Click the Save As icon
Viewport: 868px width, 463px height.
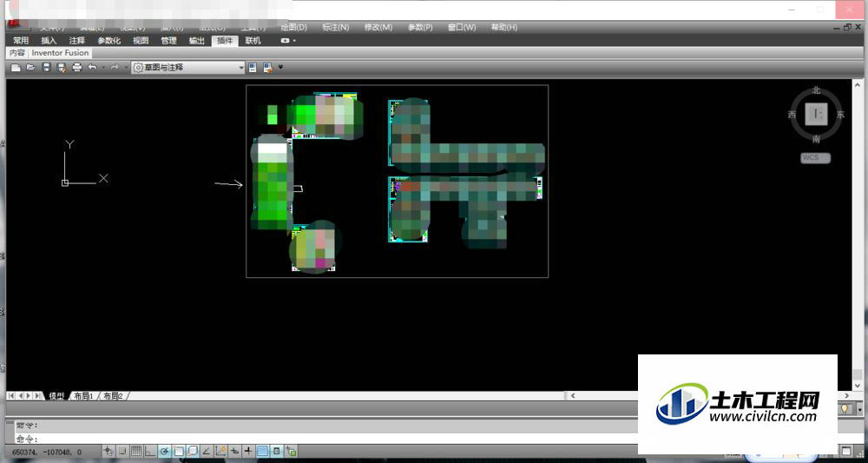(x=62, y=68)
